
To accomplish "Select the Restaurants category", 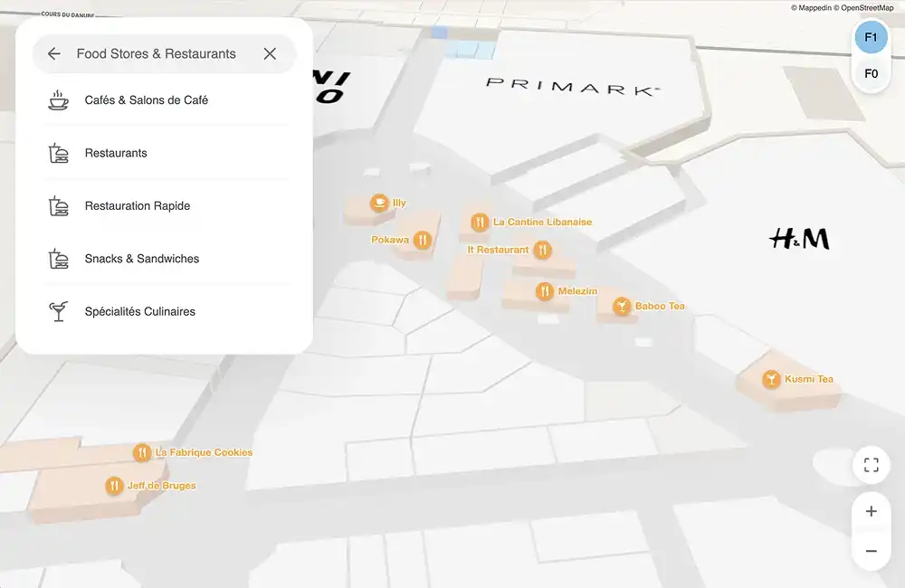I will (116, 153).
